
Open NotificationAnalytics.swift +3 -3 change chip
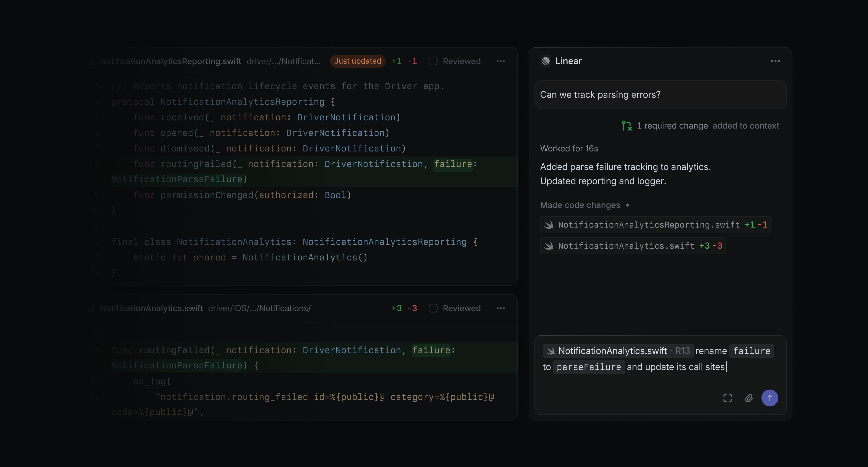click(633, 246)
